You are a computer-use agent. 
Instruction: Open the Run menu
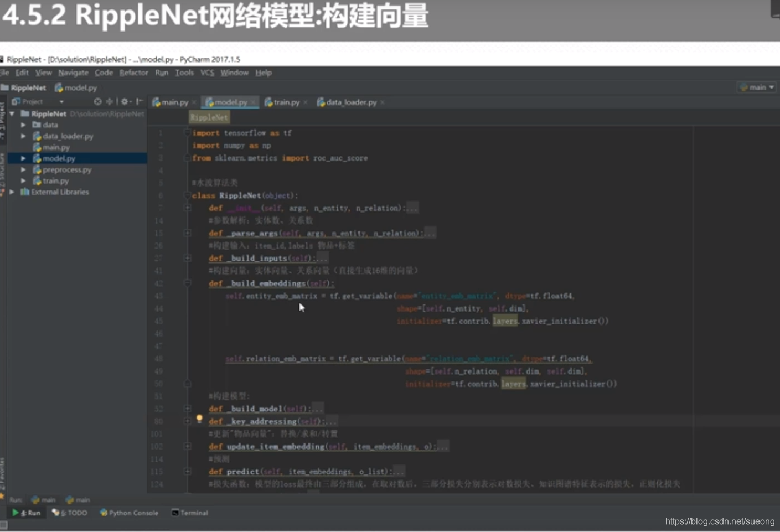click(162, 73)
